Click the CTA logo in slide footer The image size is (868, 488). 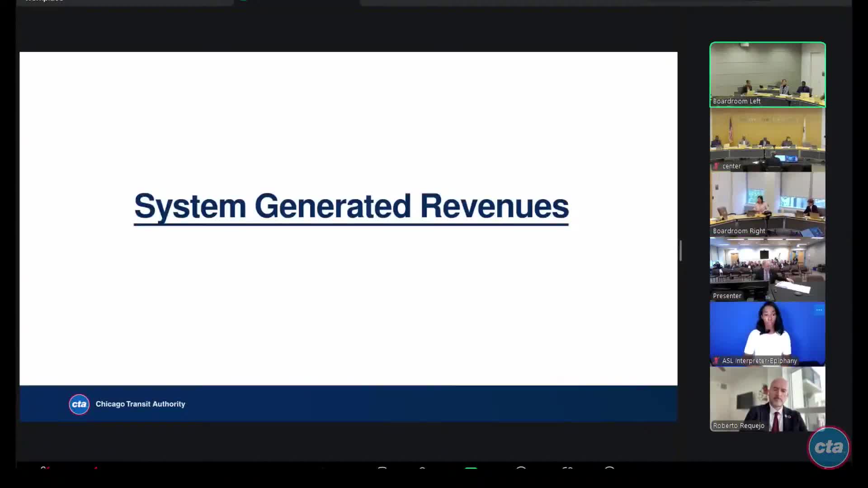(x=79, y=404)
